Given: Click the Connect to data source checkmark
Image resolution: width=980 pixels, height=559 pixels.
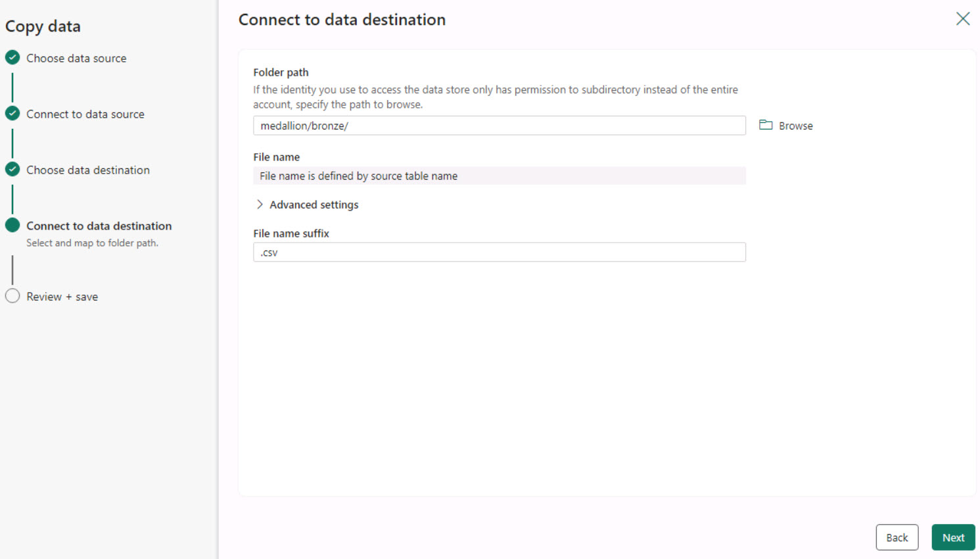Looking at the screenshot, I should (x=12, y=114).
